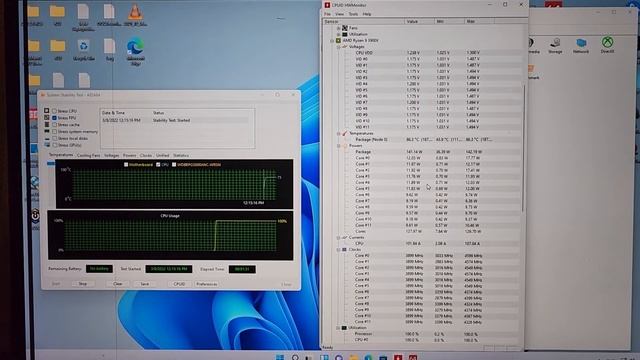The image size is (640, 360).
Task: Click the memory icon beside Stress system memory
Action: pos(47,131)
